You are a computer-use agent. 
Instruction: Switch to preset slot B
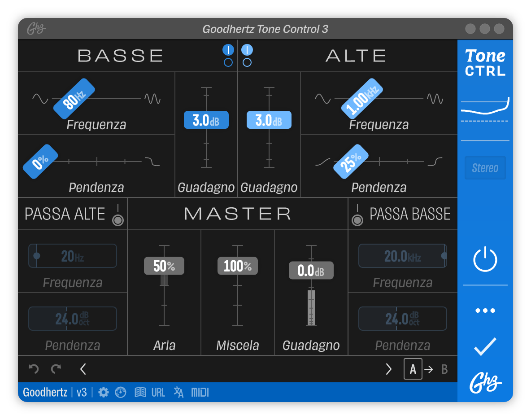tap(444, 369)
